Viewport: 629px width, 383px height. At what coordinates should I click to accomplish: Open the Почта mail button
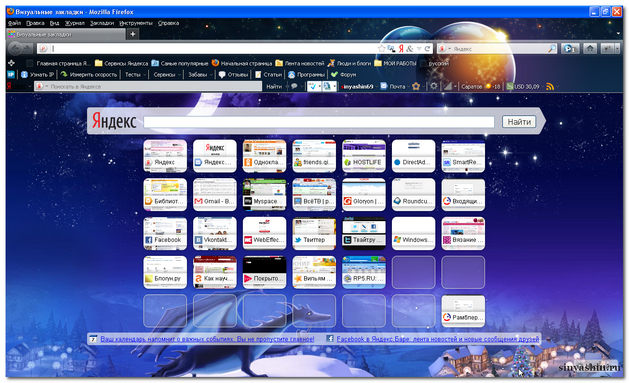[393, 86]
